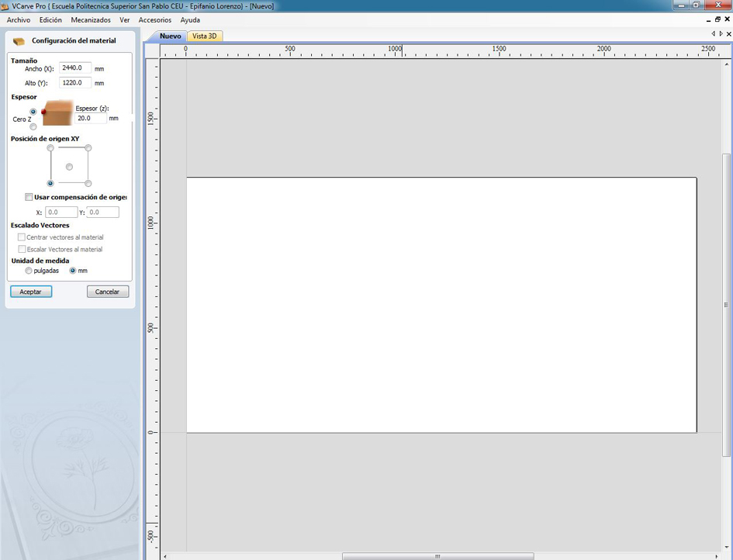The height and width of the screenshot is (560, 733).
Task: Select mm as unit
Action: [x=72, y=271]
